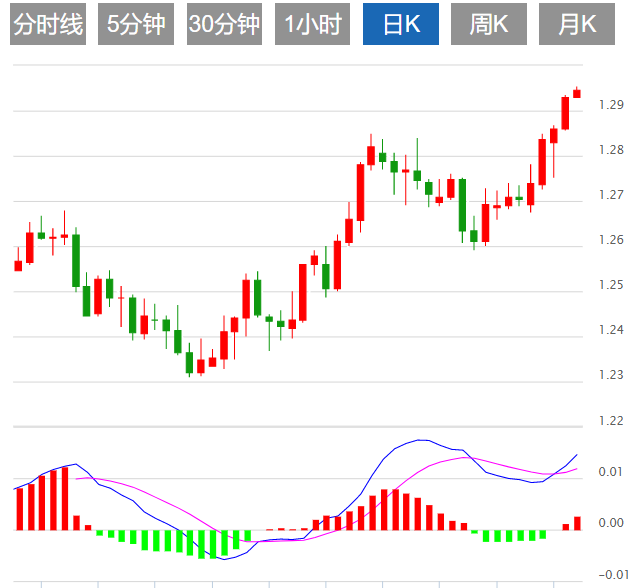Switch to the 1小时 chart tab
Viewport: 638px width, 588px height.
pos(312,24)
